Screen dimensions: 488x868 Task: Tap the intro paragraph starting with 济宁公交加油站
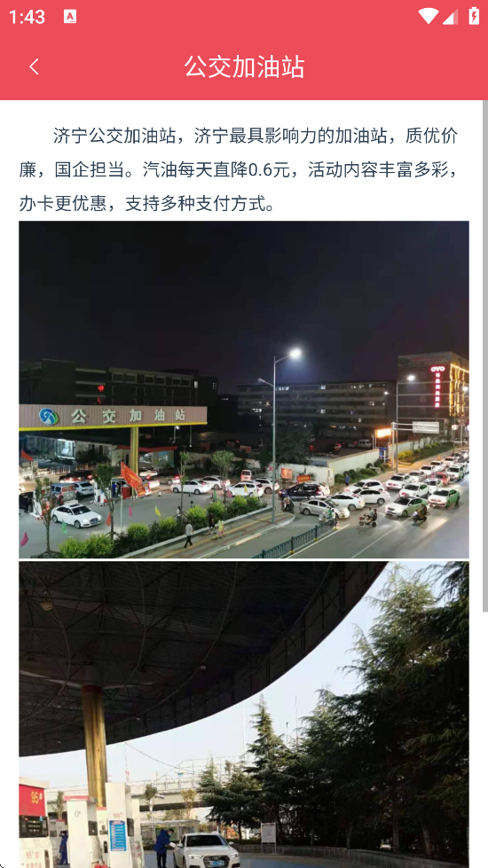tap(241, 169)
